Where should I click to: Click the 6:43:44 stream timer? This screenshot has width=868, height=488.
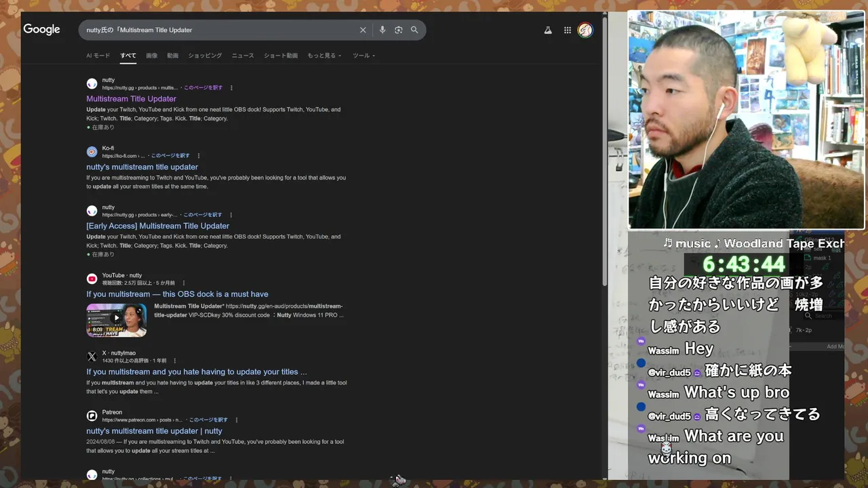[x=743, y=264]
